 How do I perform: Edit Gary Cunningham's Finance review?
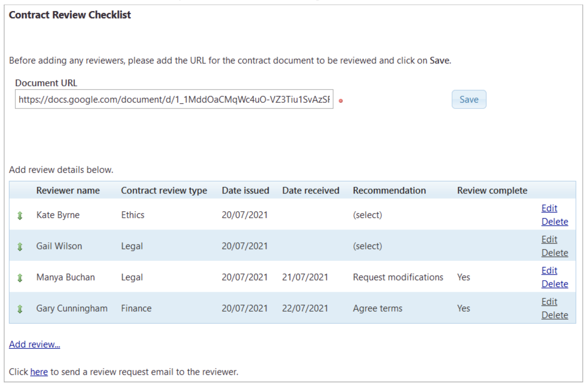click(549, 302)
